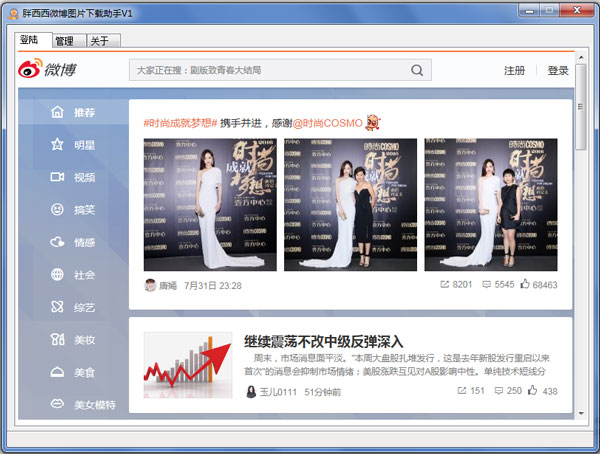Click the like thumbs-up icon showing 68463
Viewport: 600px width, 454px height.
click(524, 285)
